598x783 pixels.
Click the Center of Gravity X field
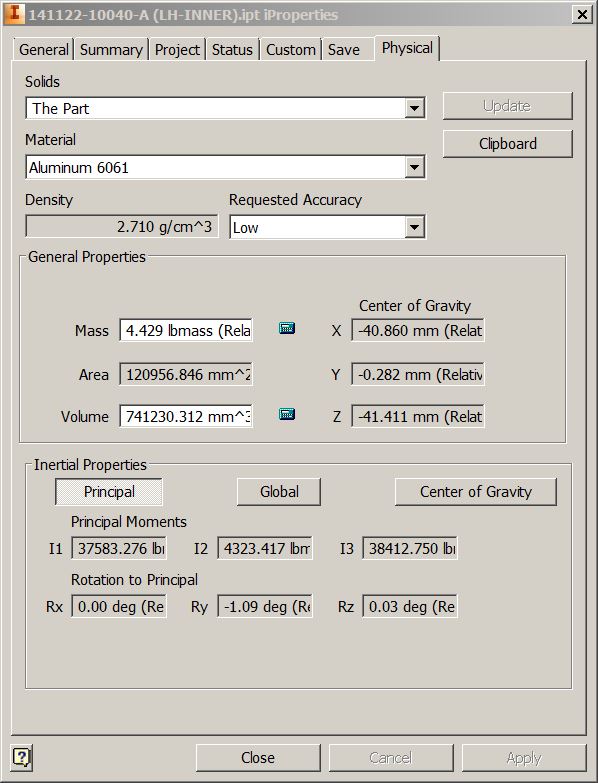pos(418,330)
